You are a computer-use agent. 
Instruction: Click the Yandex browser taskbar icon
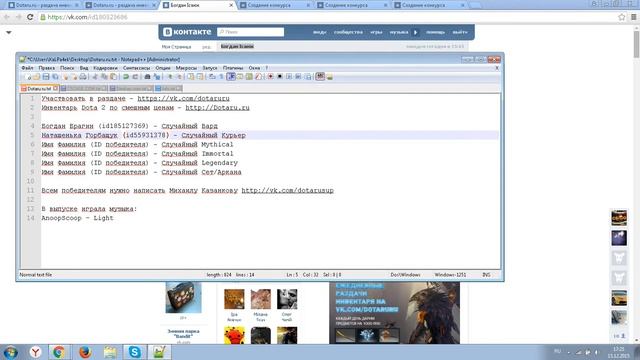point(36,352)
